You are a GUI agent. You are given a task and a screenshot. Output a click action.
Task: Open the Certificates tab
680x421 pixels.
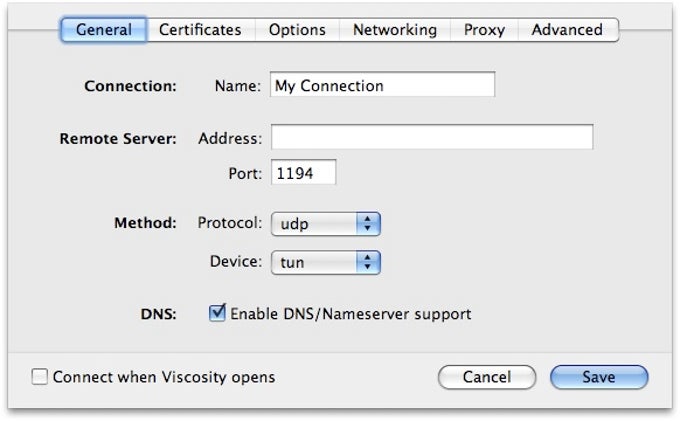pos(200,30)
